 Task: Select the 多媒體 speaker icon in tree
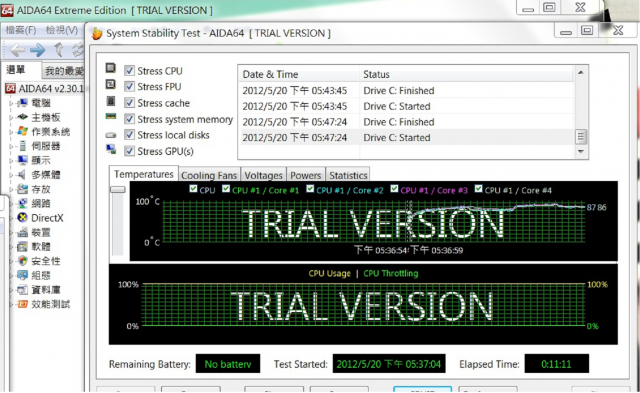(x=22, y=175)
